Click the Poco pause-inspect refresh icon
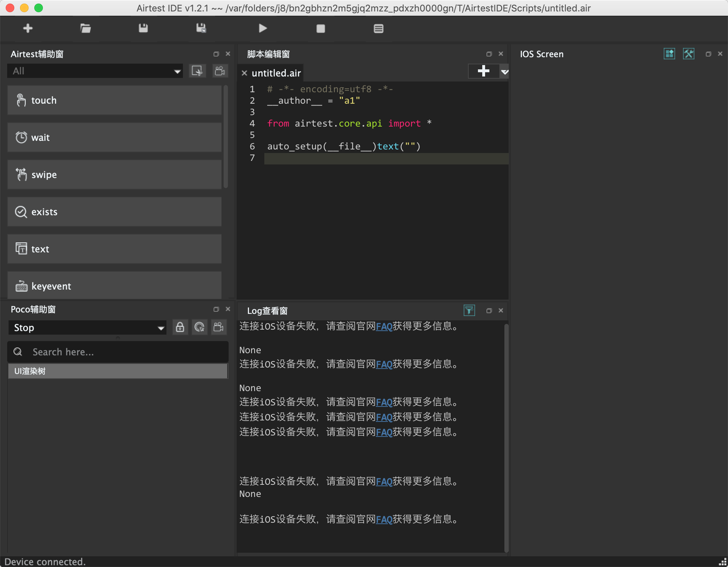 click(199, 327)
